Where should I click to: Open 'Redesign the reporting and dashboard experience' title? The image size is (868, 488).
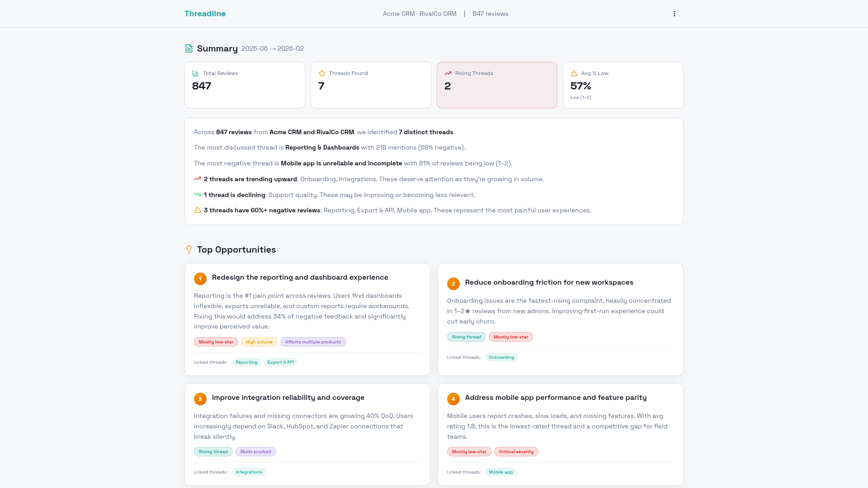300,277
